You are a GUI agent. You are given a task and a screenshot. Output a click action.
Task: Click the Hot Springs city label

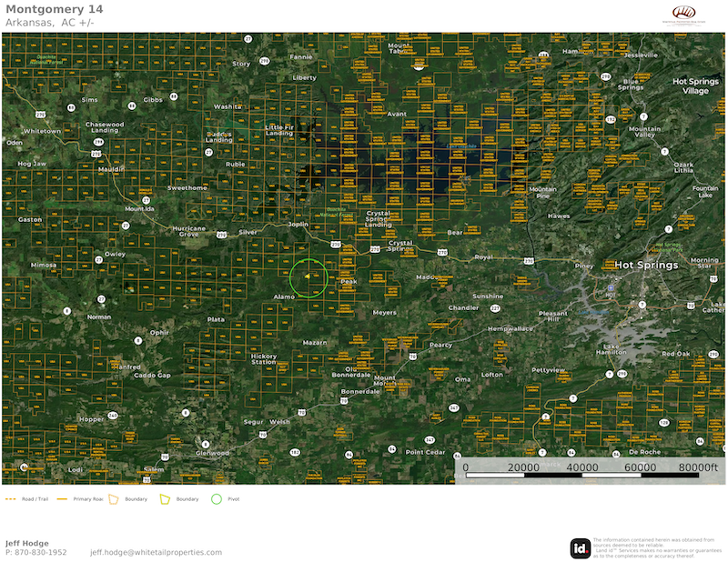(x=646, y=265)
